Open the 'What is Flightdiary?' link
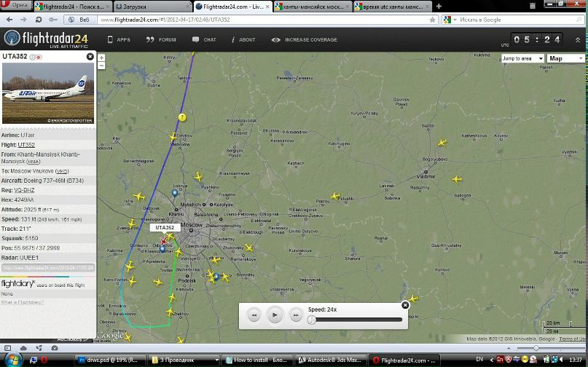 [x=22, y=302]
